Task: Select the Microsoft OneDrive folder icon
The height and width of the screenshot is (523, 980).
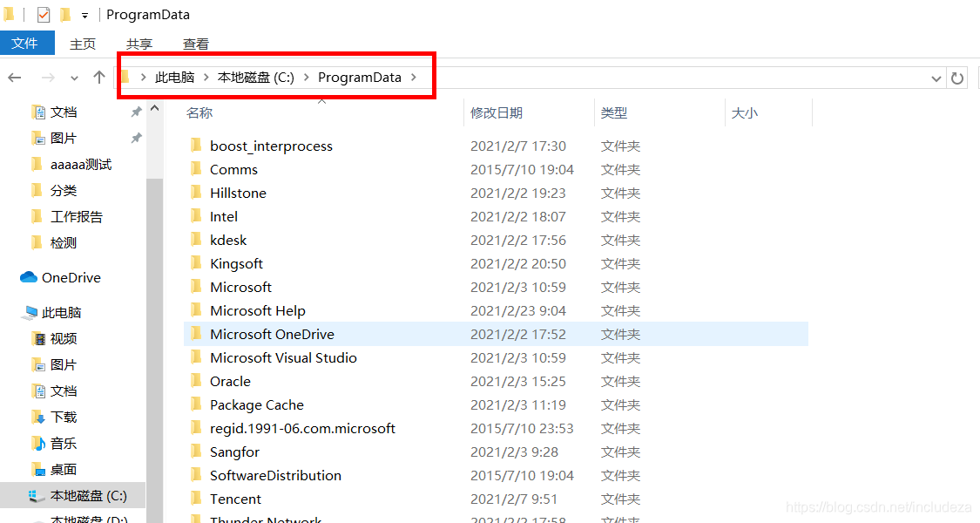Action: click(196, 334)
